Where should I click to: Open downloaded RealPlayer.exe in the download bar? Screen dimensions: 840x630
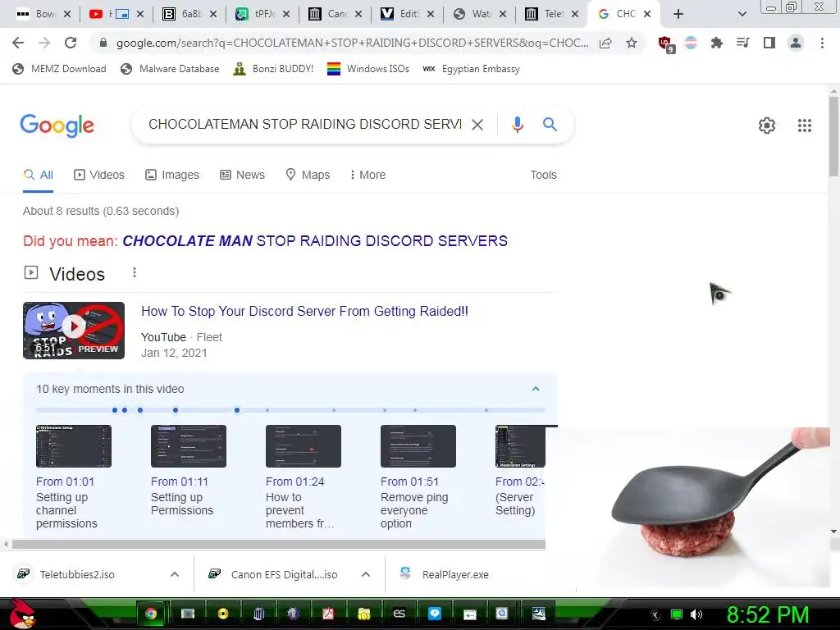click(445, 574)
